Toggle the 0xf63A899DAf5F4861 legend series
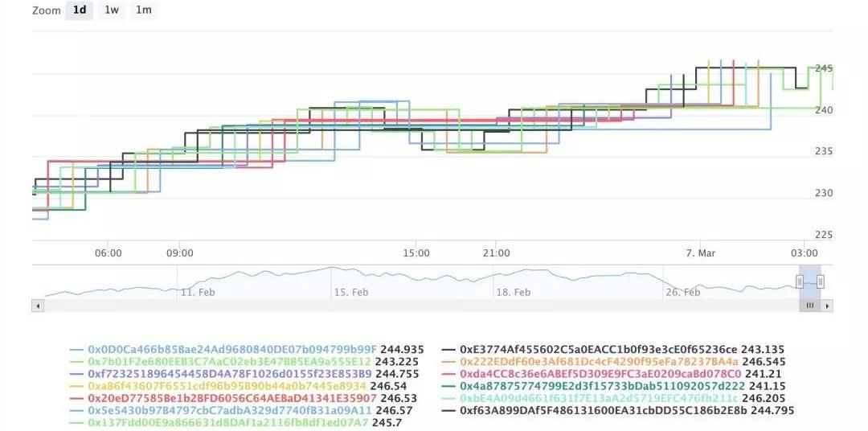 [x=599, y=410]
